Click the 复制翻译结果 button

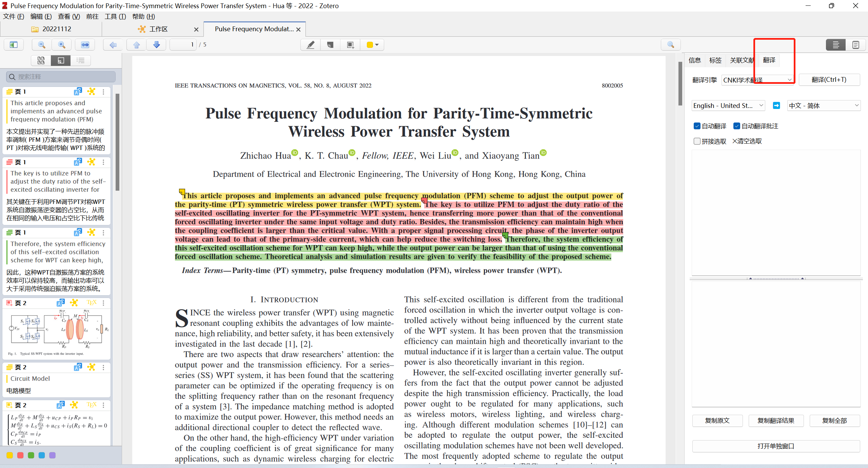tap(776, 420)
